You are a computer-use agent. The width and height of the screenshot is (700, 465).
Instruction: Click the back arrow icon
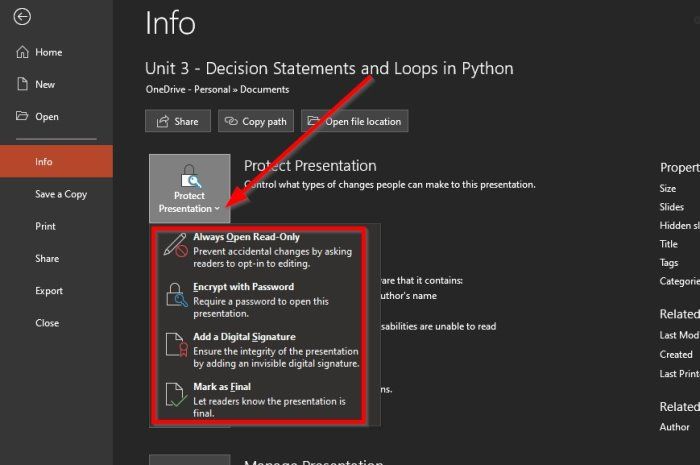(x=22, y=17)
